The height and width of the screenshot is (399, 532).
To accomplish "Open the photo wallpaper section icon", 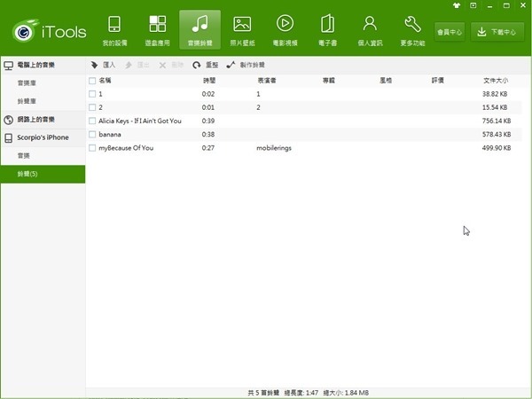I will click(241, 24).
